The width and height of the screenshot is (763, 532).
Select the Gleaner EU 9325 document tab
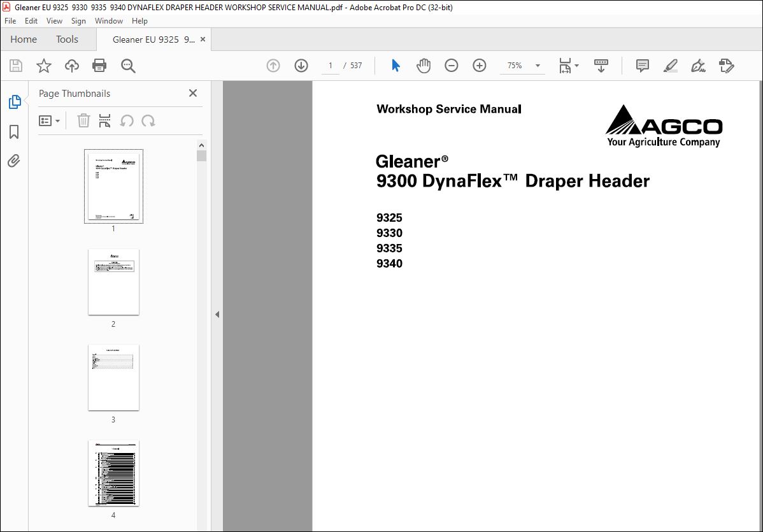(x=153, y=40)
